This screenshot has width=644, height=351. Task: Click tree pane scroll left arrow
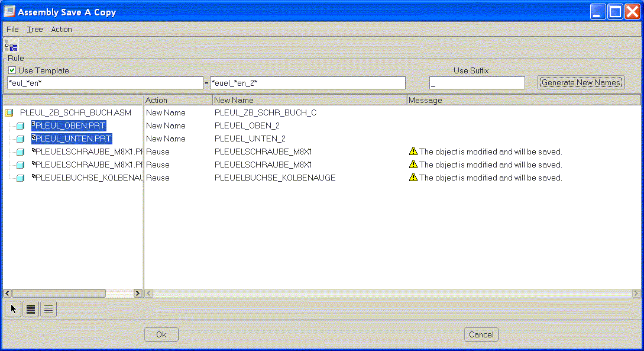8,293
